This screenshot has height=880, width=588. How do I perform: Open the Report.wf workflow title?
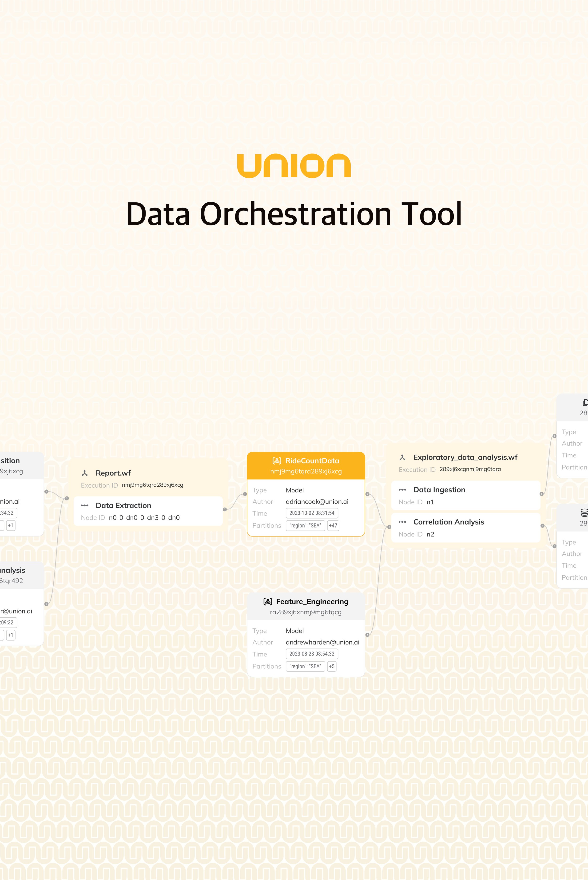pyautogui.click(x=113, y=473)
